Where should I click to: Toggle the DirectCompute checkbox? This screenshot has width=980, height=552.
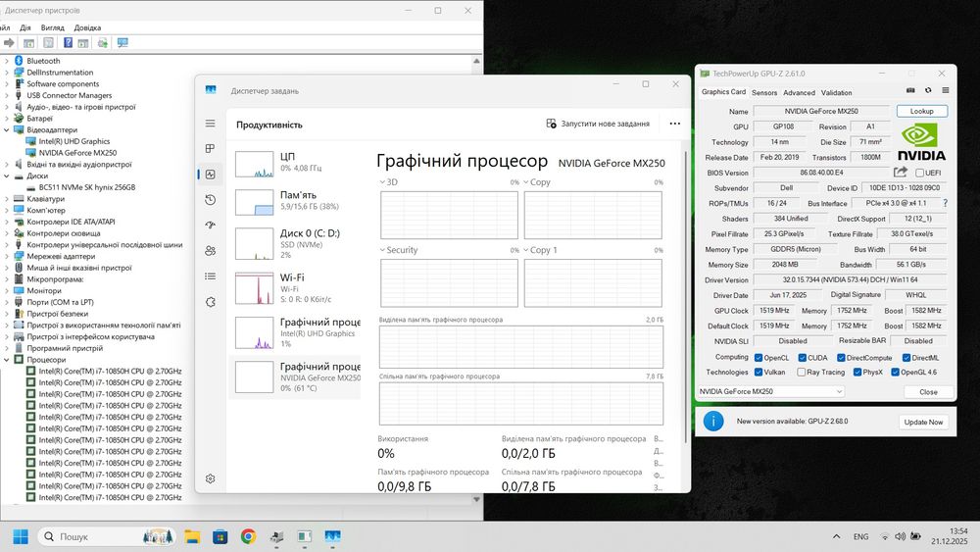coord(841,358)
